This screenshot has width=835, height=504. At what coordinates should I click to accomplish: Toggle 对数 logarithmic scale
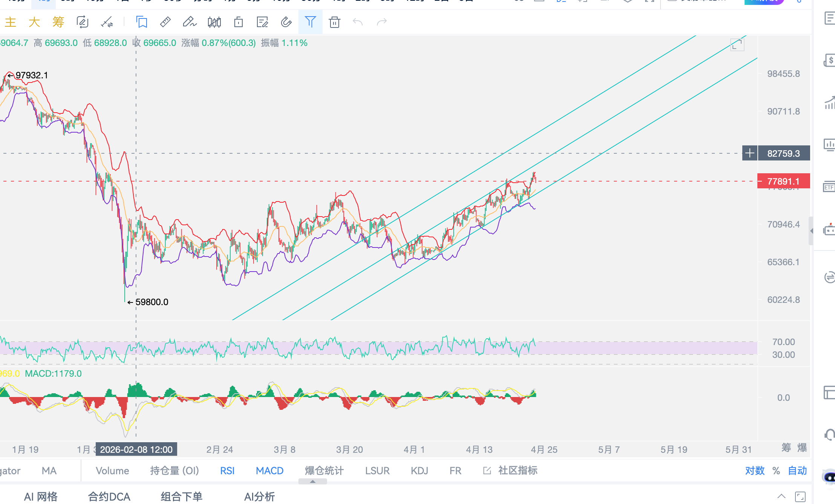[x=755, y=470]
